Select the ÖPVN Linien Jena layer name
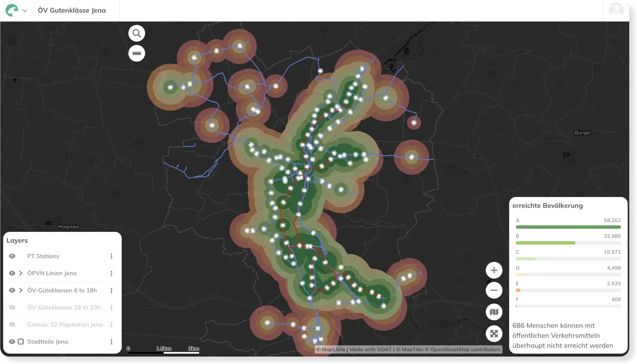The image size is (637, 364). point(52,273)
